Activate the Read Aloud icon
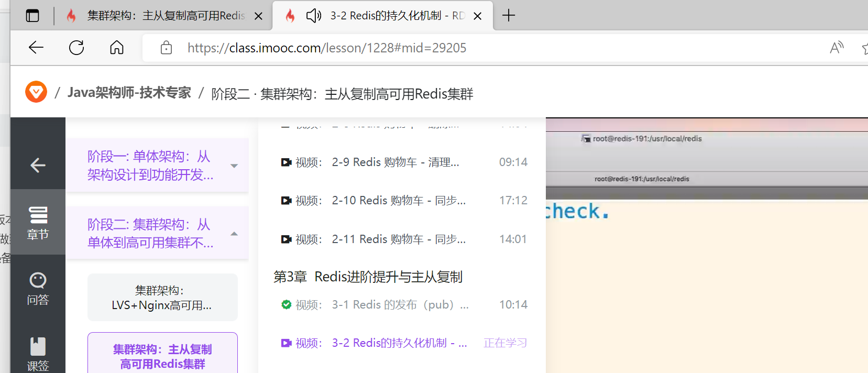868x373 pixels. tap(837, 48)
